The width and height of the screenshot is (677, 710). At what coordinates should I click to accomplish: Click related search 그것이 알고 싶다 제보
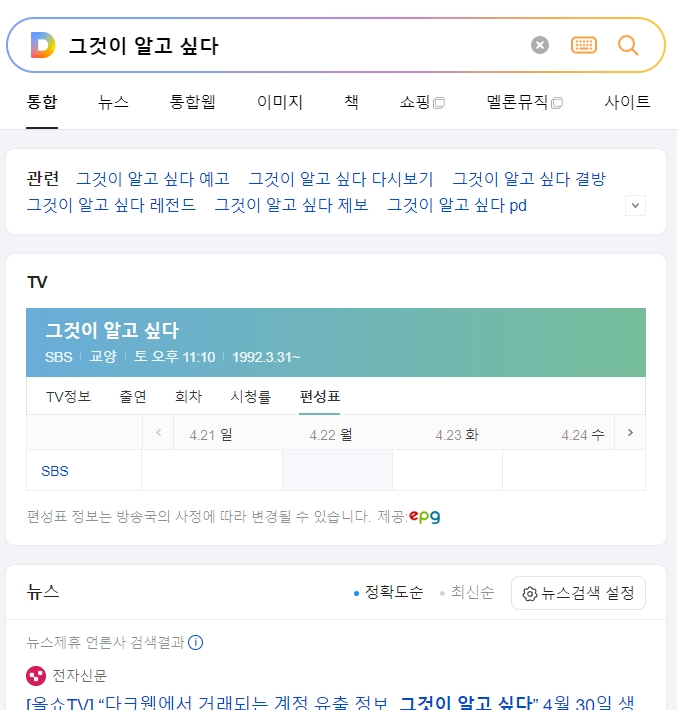[291, 205]
